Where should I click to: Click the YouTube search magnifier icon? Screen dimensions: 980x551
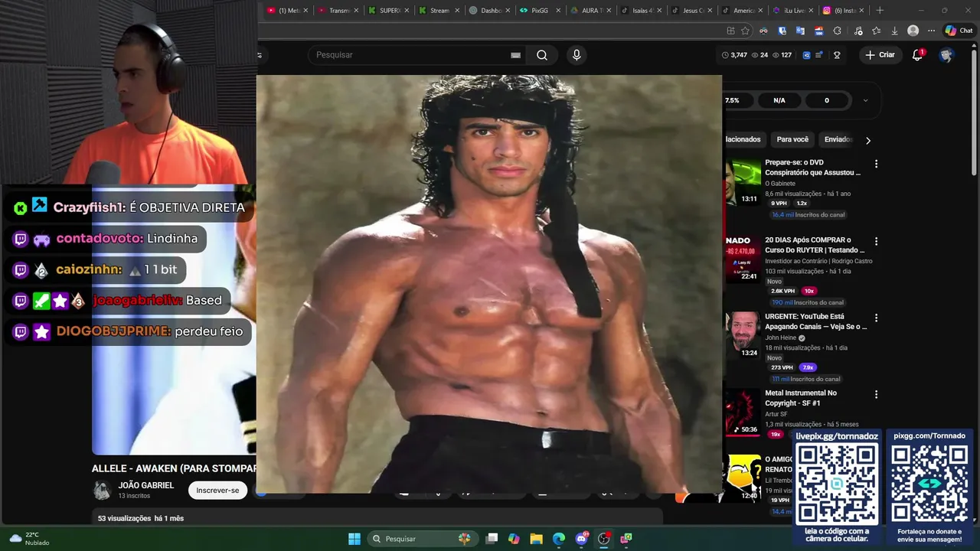tap(542, 55)
